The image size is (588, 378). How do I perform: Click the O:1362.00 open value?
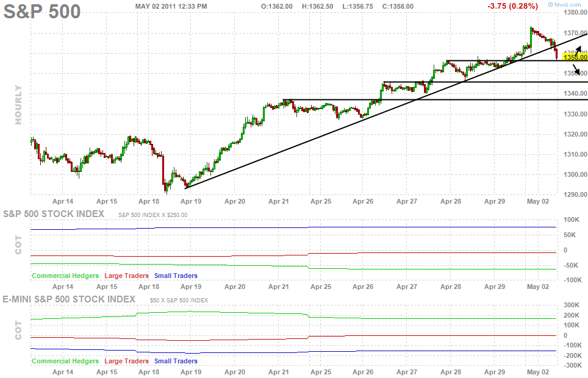[276, 6]
